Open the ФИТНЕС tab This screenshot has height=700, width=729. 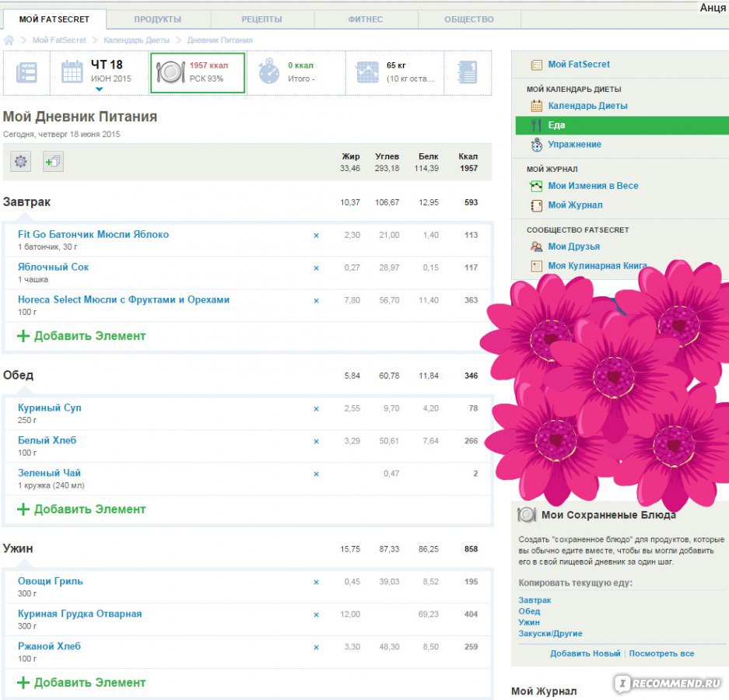pos(365,19)
